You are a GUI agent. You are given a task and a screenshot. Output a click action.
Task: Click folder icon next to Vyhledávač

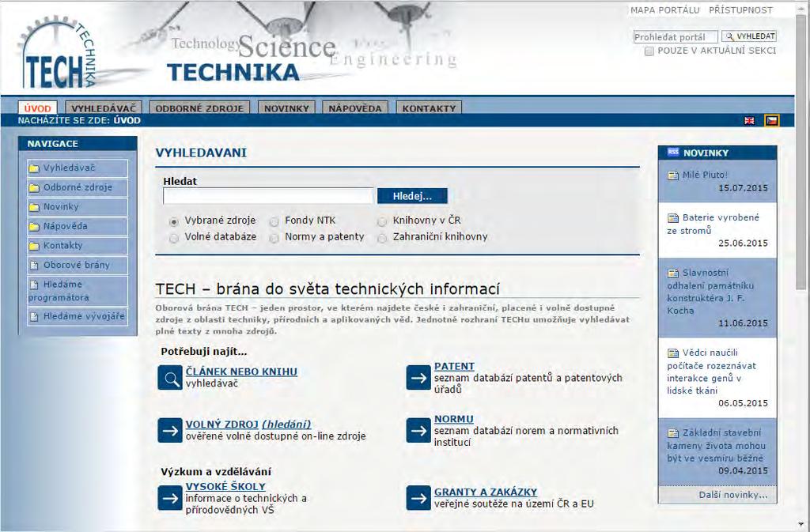tap(34, 168)
